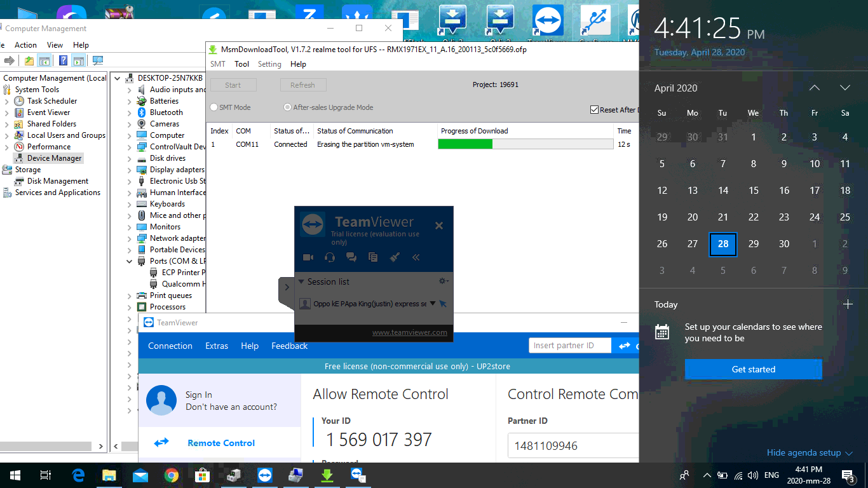Open the chat bubbles icon in TeamViewer panel

[351, 257]
